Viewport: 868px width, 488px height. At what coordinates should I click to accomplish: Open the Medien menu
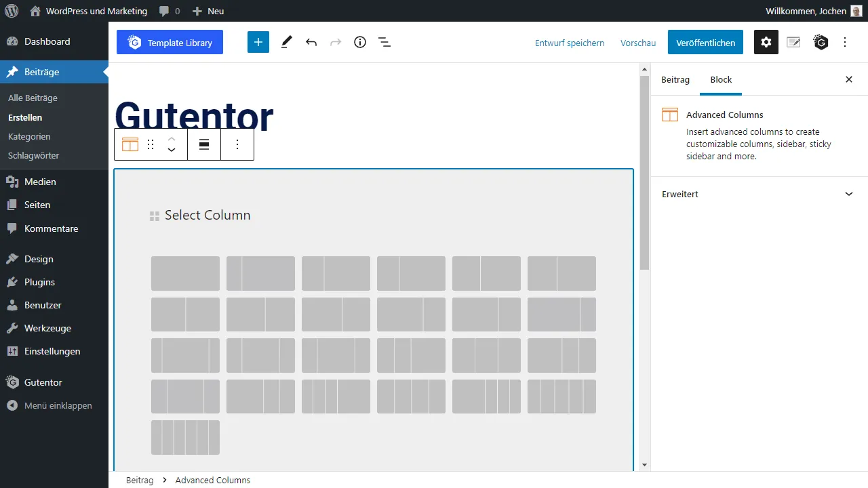pyautogui.click(x=54, y=182)
